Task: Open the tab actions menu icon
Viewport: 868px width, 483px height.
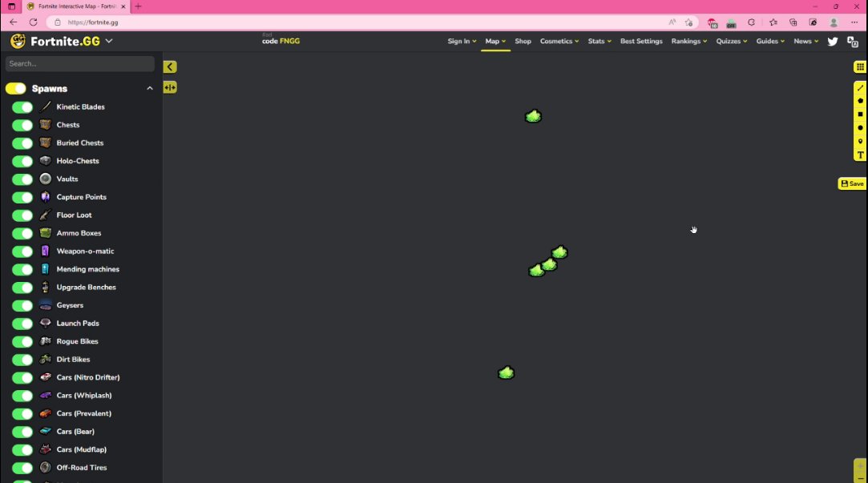Action: click(x=12, y=6)
